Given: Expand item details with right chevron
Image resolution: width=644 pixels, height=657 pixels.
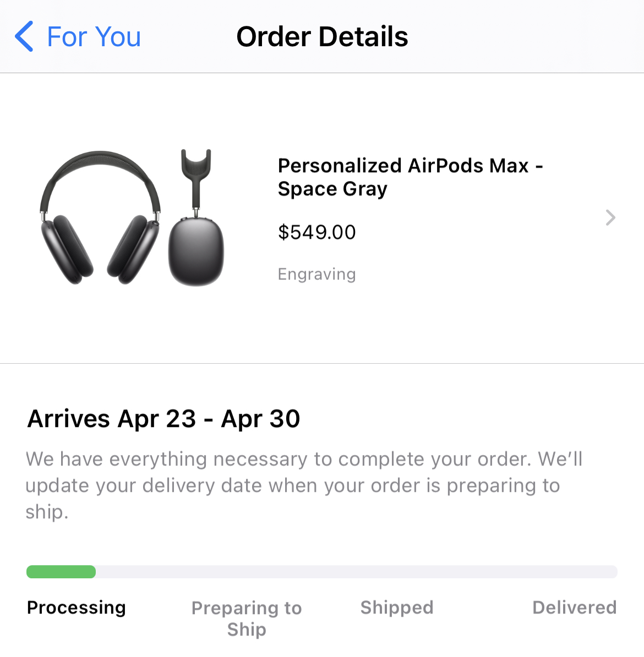Looking at the screenshot, I should point(610,218).
